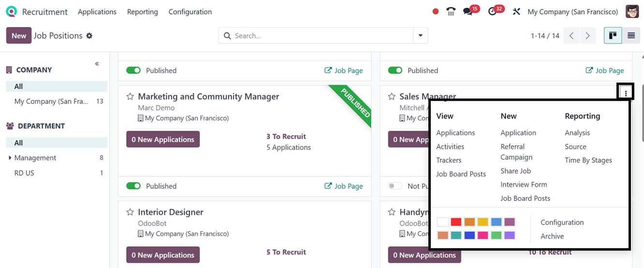Viewport: 644px width, 268px height.
Task: Open conversations with 15 unread messages
Action: (x=468, y=12)
